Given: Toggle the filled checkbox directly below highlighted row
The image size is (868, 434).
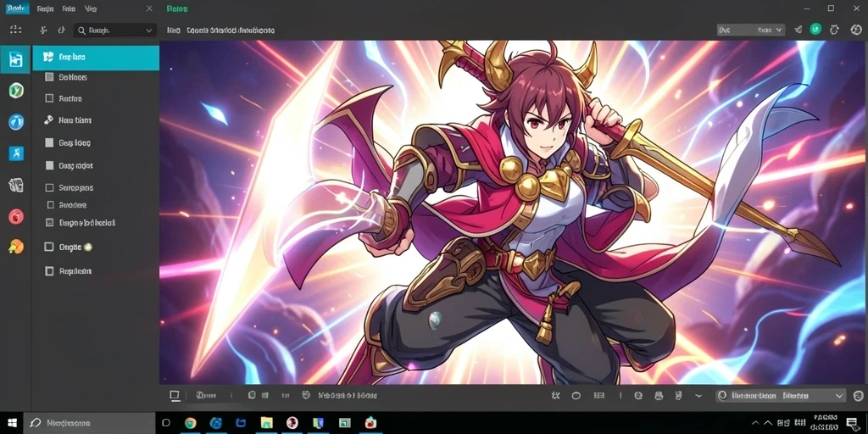Looking at the screenshot, I should 49,77.
